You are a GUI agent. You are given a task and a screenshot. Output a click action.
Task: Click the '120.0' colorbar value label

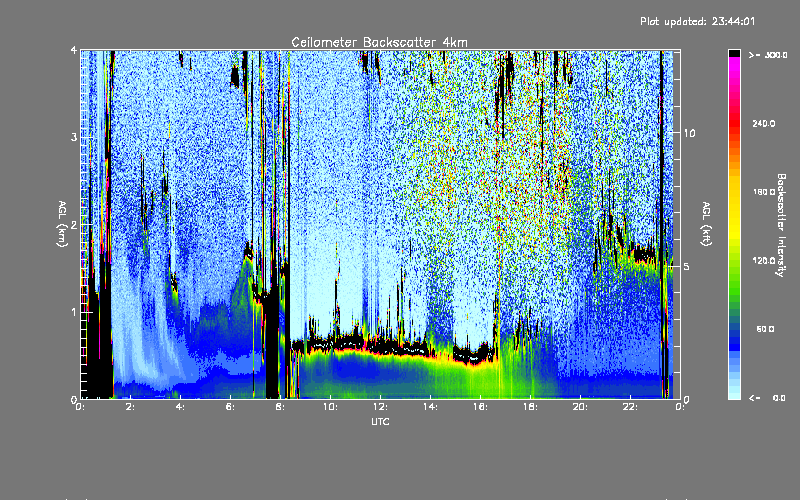point(764,260)
